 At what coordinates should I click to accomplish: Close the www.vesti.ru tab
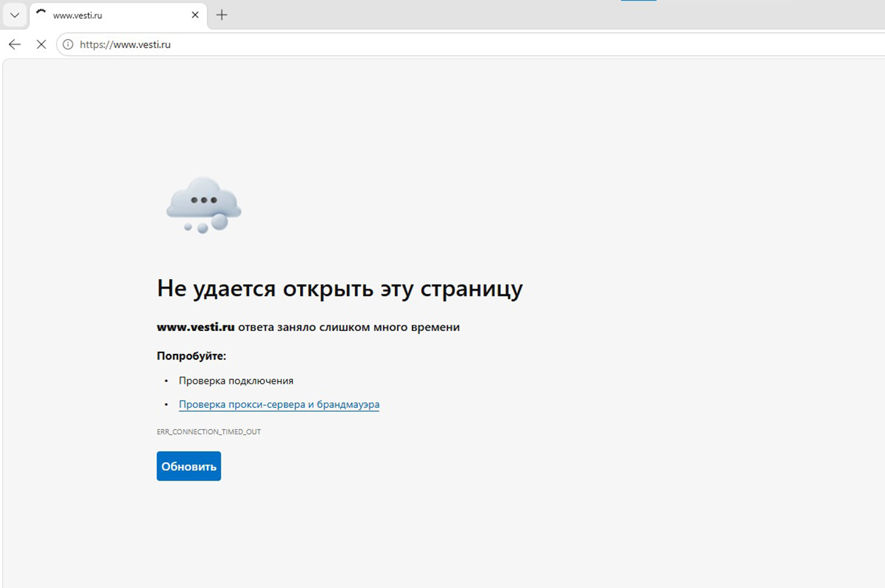point(195,15)
